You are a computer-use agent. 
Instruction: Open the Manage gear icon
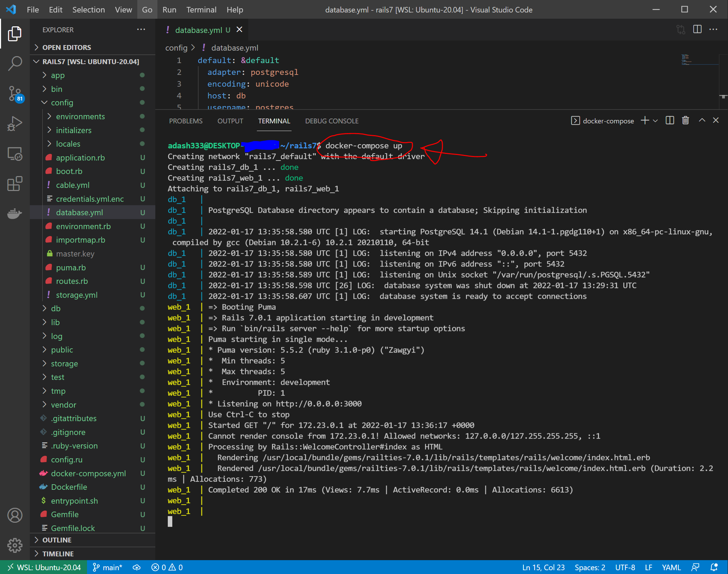pyautogui.click(x=15, y=545)
